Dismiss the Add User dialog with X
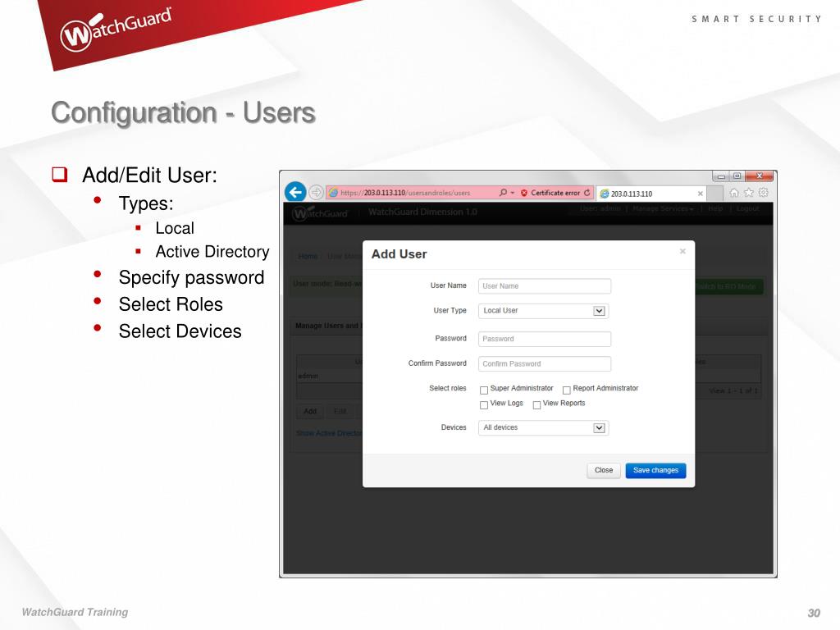 pos(682,251)
